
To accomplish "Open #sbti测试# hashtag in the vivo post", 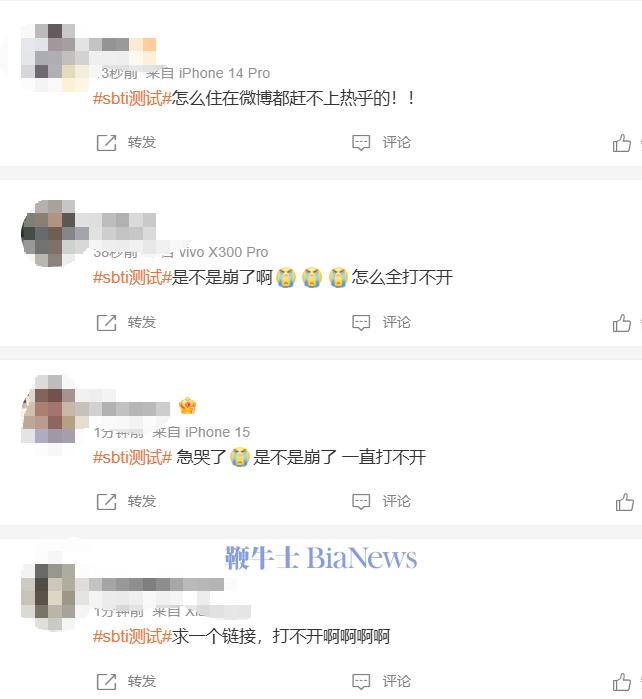I will [x=132, y=277].
